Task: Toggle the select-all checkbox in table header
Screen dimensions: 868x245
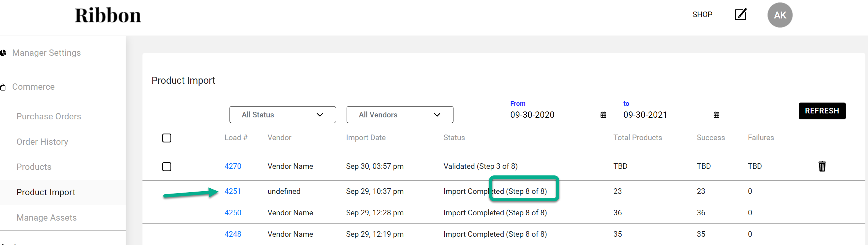Action: 167,138
